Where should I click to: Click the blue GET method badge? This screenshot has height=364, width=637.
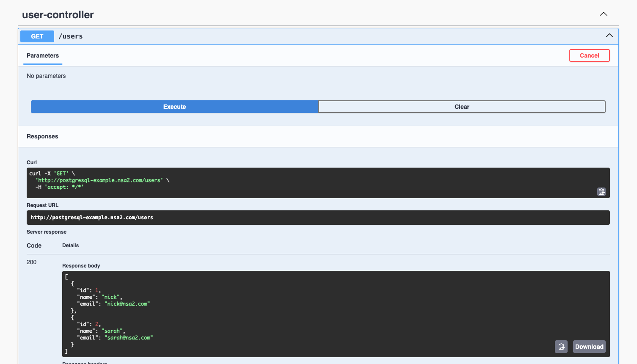point(37,36)
